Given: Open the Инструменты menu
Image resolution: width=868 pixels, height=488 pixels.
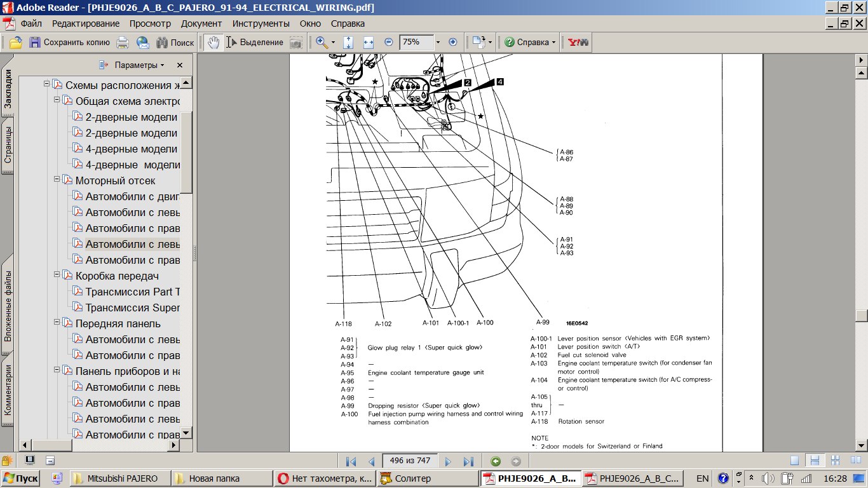Looking at the screenshot, I should (x=261, y=24).
